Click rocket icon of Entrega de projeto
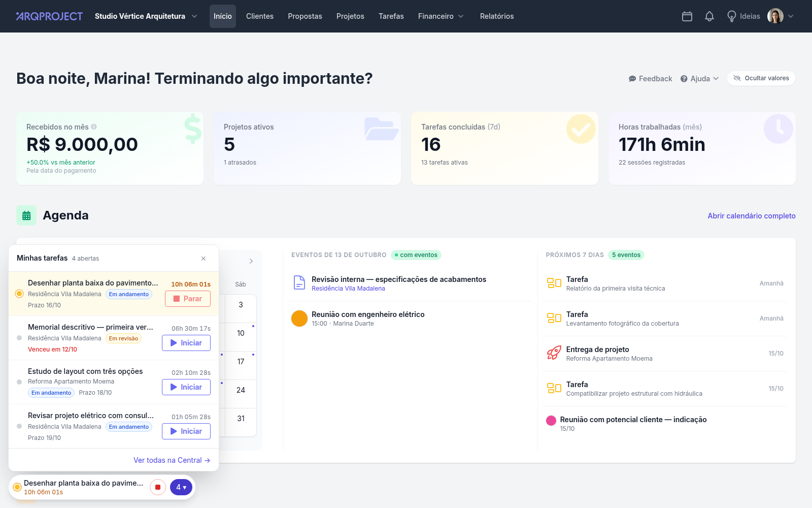 tap(554, 353)
